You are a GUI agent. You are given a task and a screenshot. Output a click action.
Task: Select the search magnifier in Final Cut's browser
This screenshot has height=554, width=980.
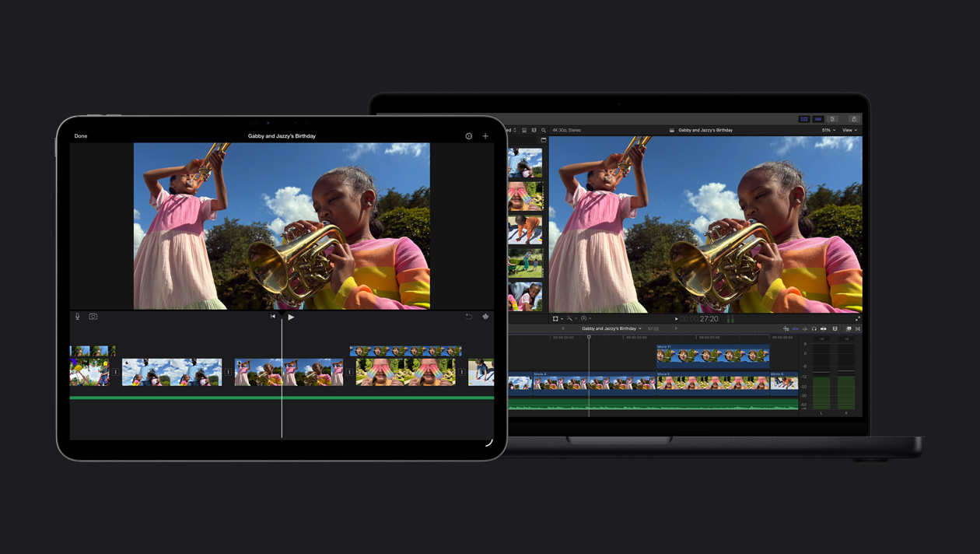[543, 130]
